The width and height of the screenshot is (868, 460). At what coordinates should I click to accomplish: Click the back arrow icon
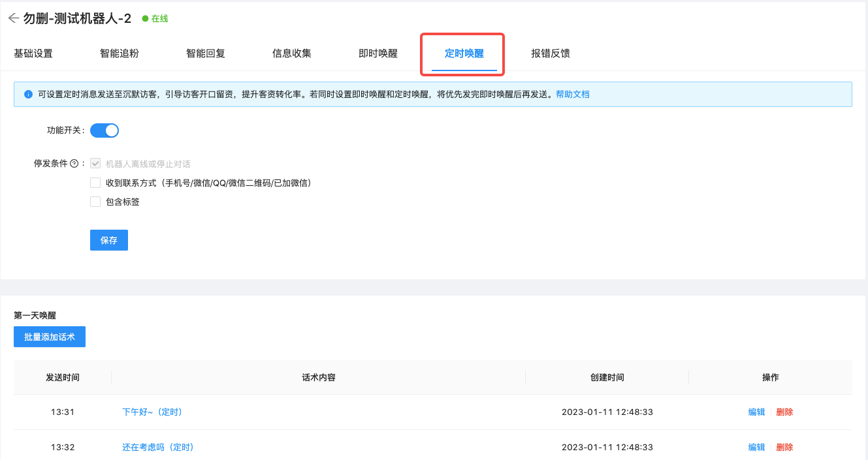coord(13,18)
